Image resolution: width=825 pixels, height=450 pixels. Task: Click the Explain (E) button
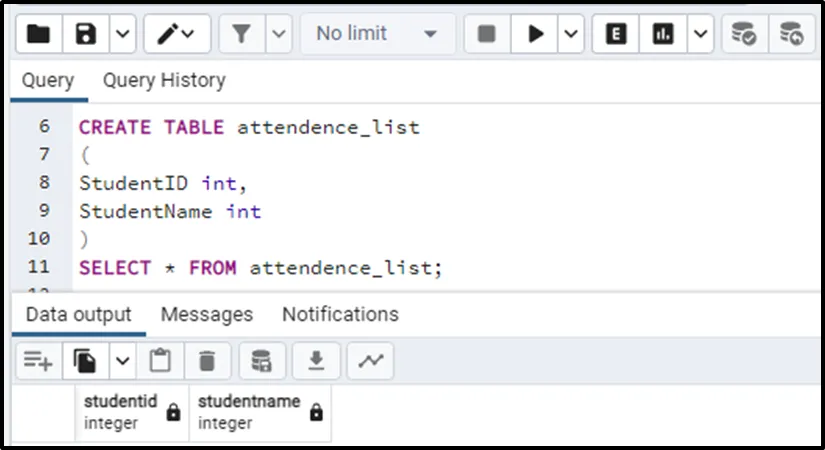click(x=616, y=34)
